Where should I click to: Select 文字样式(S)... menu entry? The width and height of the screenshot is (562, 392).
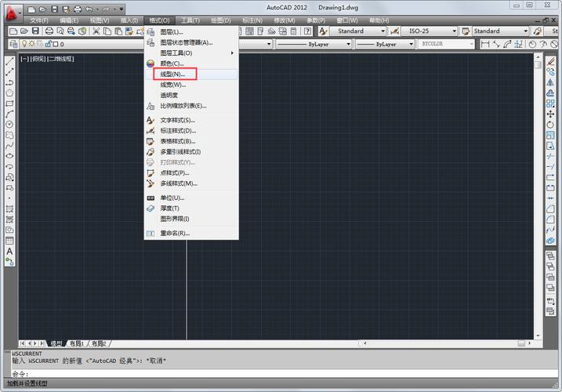191,120
